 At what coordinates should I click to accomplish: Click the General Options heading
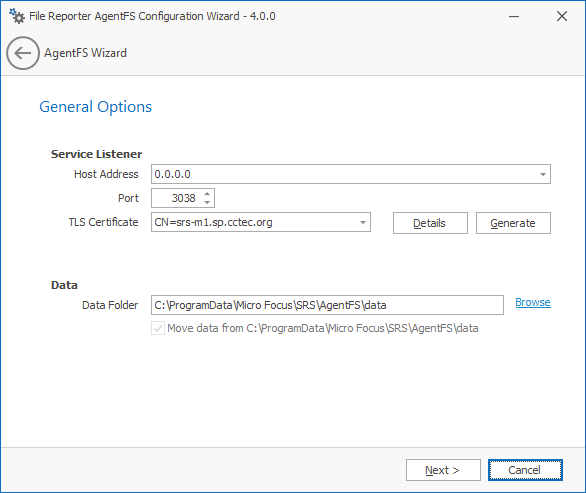(x=96, y=107)
